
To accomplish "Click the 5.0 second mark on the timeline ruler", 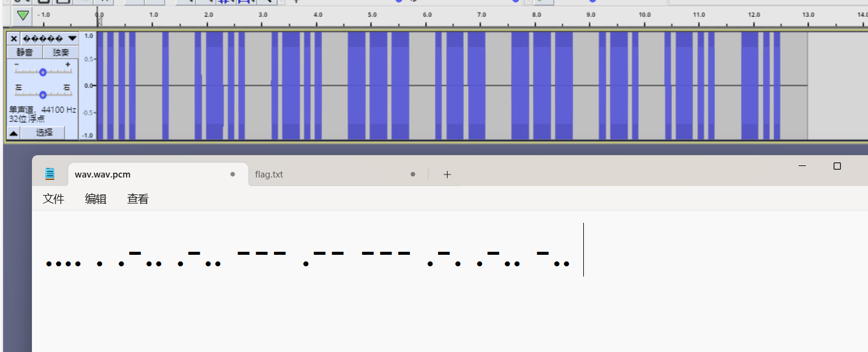I will click(x=372, y=14).
